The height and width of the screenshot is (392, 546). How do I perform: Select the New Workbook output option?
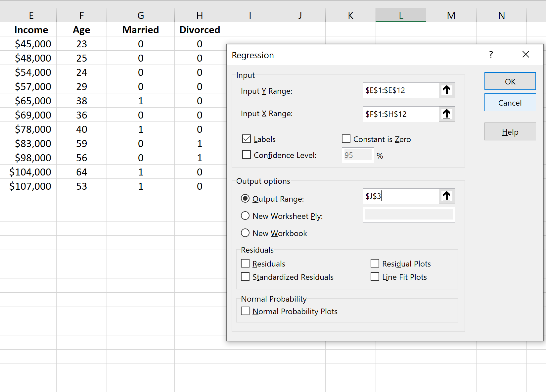(x=245, y=233)
